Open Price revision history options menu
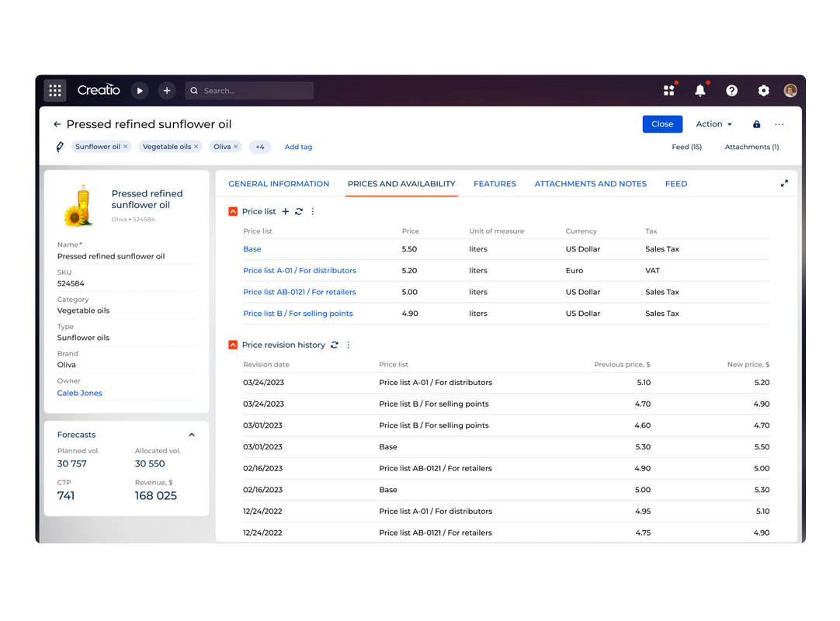The image size is (840, 621). coord(348,345)
